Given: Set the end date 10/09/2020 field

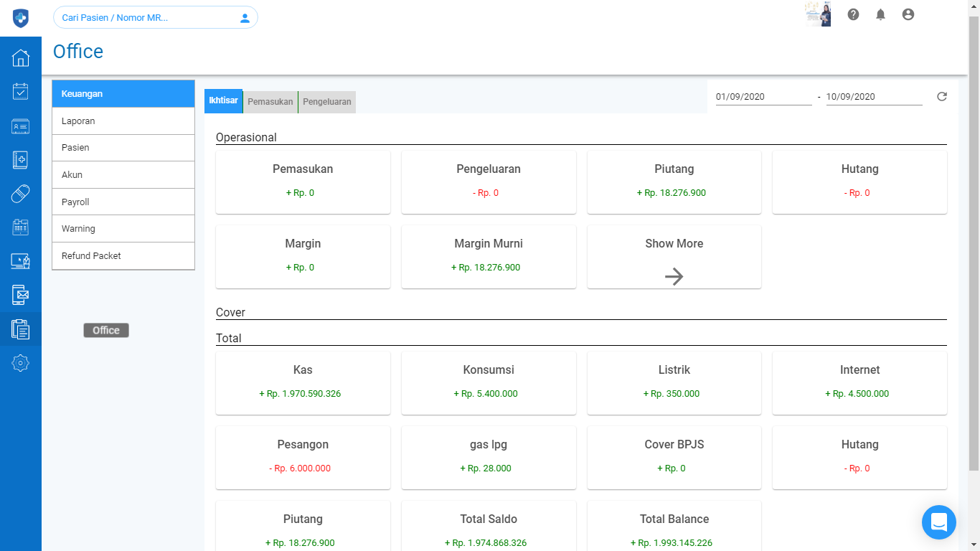Looking at the screenshot, I should point(874,96).
